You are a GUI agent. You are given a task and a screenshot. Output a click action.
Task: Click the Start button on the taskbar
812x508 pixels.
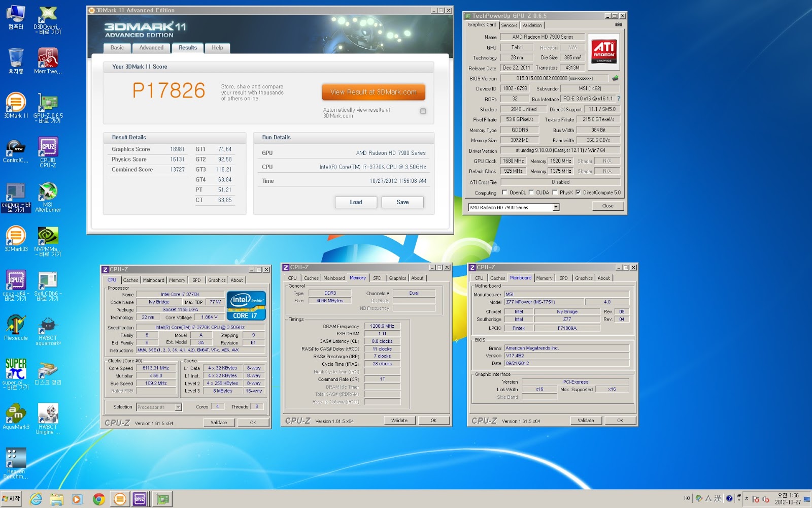(11, 498)
